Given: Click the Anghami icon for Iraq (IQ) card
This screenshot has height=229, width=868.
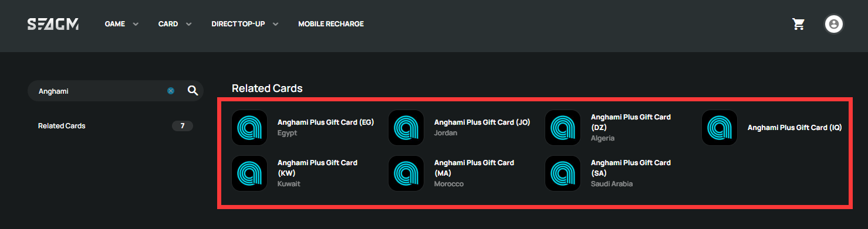Looking at the screenshot, I should [720, 128].
